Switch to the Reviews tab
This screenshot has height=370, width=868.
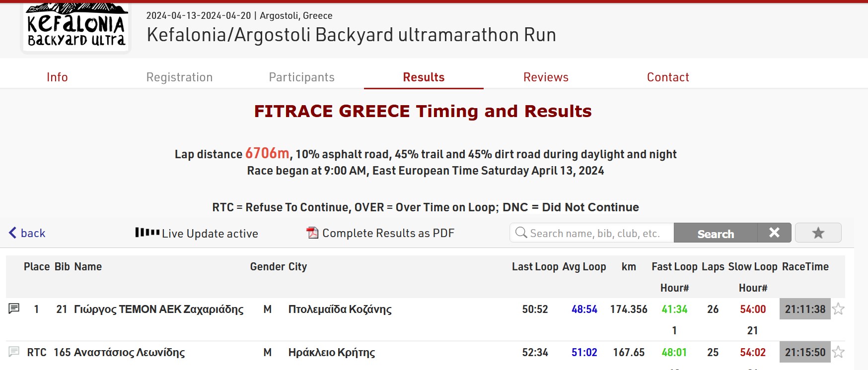pos(546,77)
